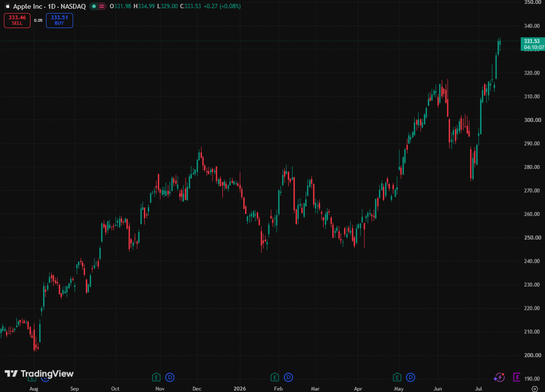Click the current price label 333.53
This screenshot has height=392, width=545.
pos(532,41)
